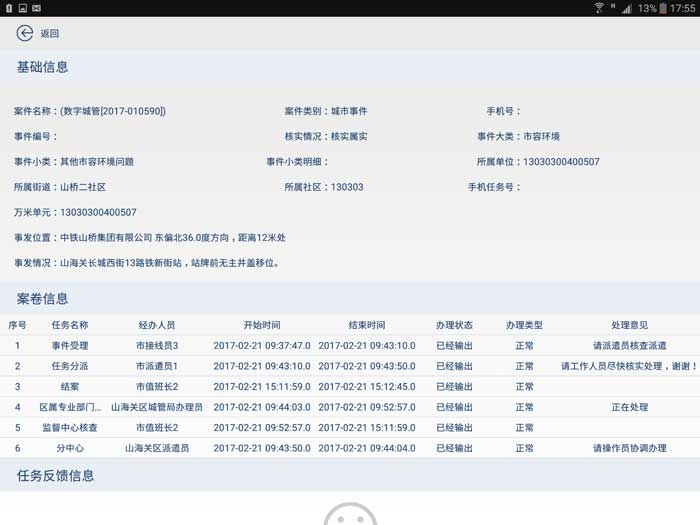Tap start time 2017-02-21 09:37:47.0

point(262,346)
